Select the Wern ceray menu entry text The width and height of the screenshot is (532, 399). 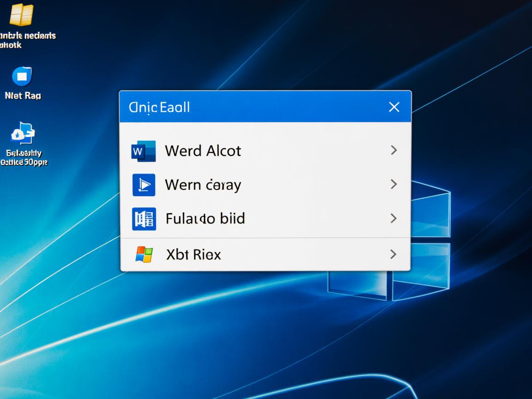pyautogui.click(x=203, y=185)
